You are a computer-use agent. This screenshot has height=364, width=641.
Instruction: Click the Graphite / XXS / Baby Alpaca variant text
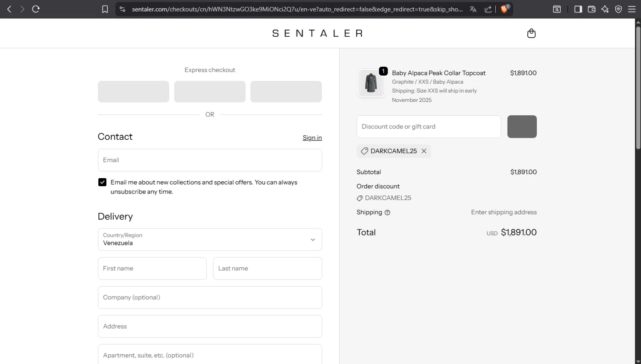click(x=427, y=82)
